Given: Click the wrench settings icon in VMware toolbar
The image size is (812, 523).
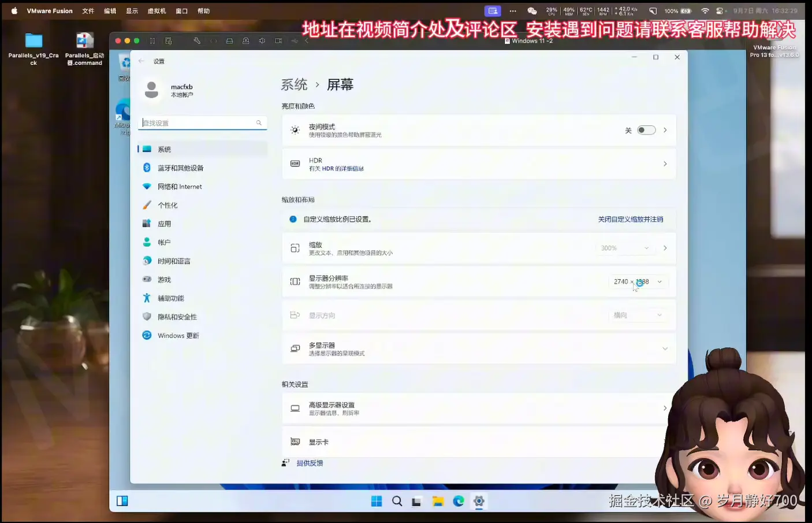Looking at the screenshot, I should point(197,40).
